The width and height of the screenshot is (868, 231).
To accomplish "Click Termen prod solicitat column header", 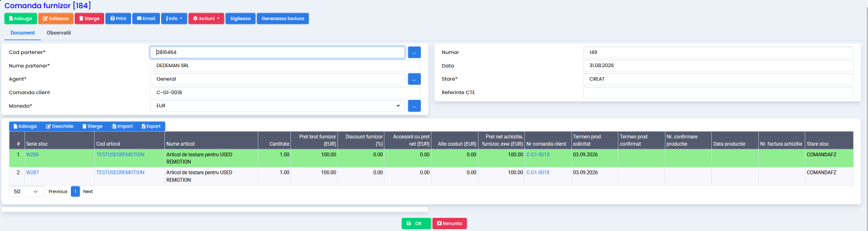I will click(594, 140).
